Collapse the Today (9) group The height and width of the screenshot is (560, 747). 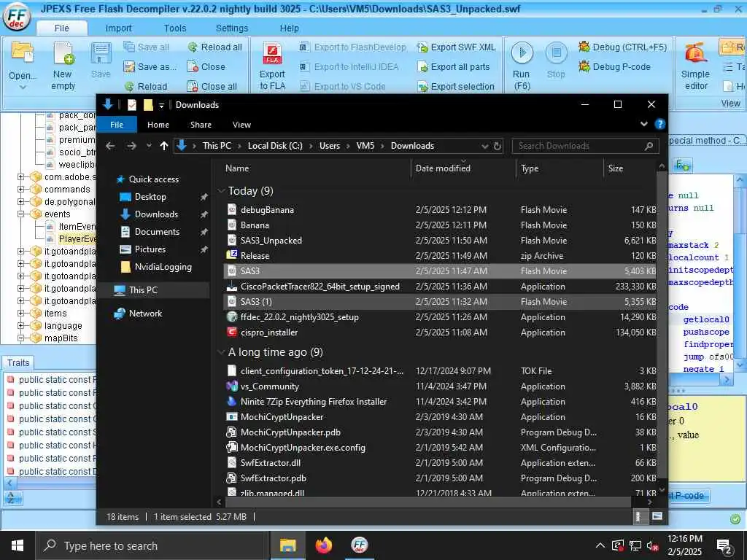coord(221,191)
